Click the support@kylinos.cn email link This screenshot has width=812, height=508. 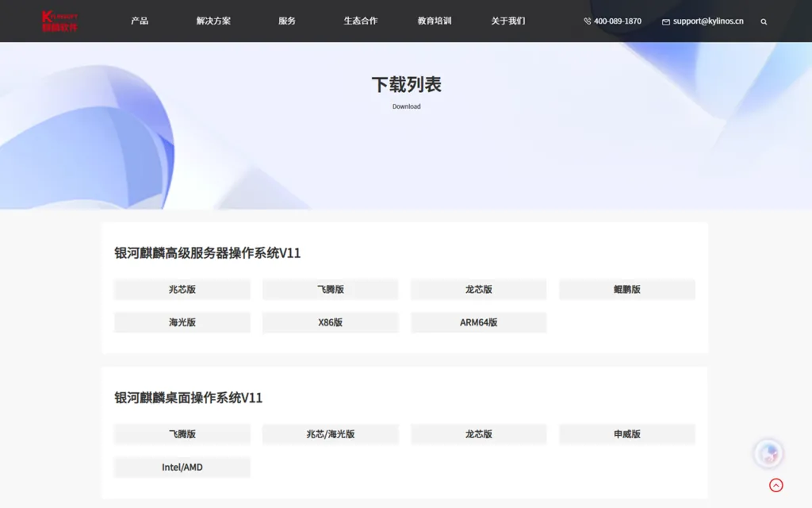tap(708, 21)
